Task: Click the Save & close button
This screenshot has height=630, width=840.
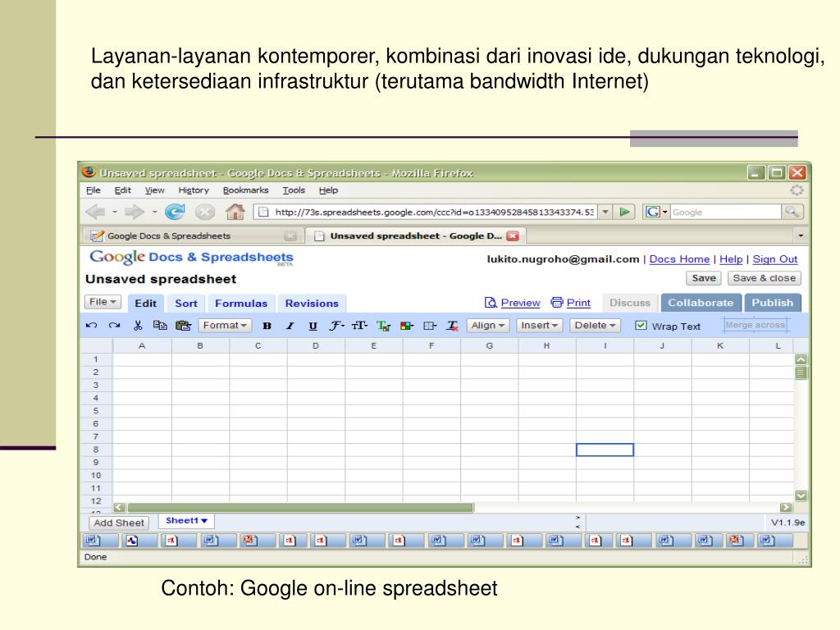Action: [x=765, y=278]
